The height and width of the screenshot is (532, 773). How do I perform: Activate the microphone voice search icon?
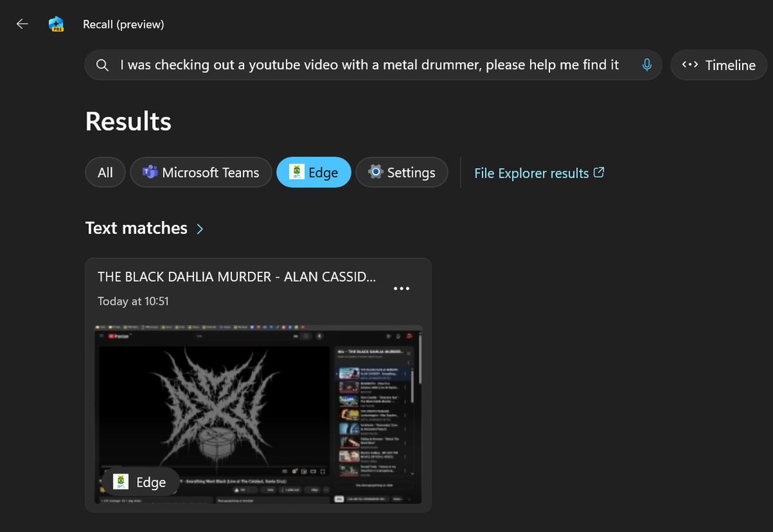[x=647, y=65]
